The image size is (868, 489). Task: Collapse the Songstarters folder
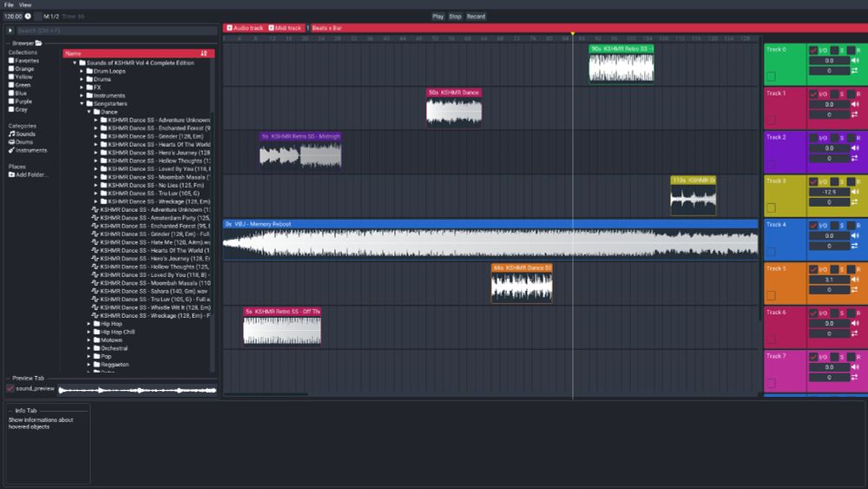point(82,104)
